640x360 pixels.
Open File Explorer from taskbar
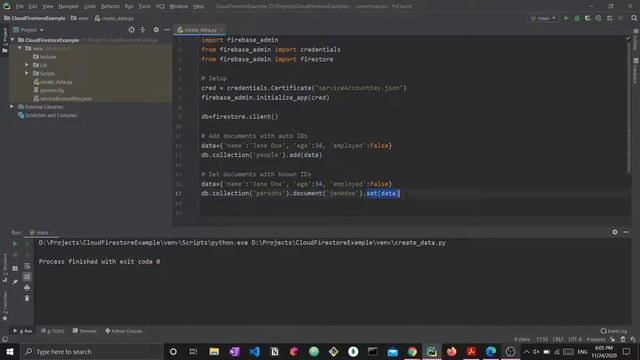[x=214, y=351]
